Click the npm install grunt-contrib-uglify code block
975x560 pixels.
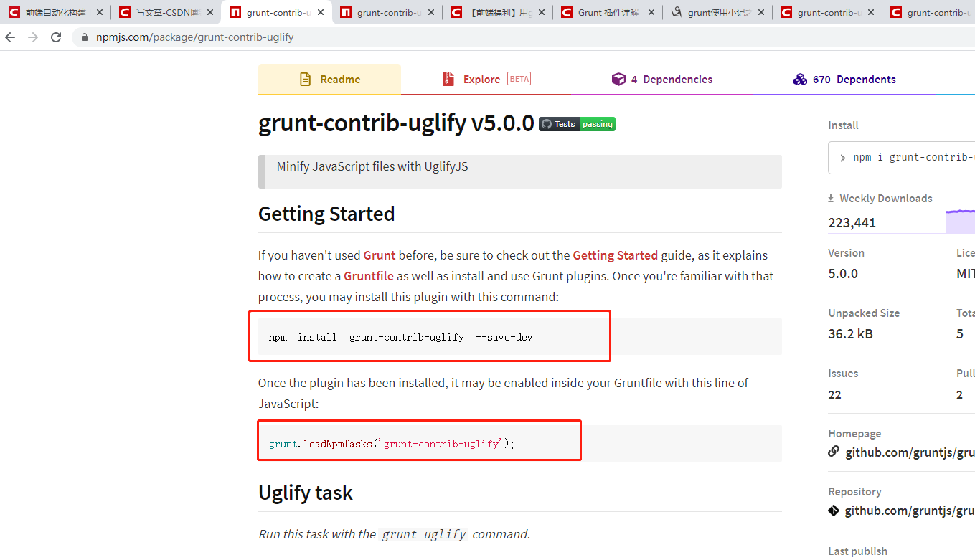(519, 336)
